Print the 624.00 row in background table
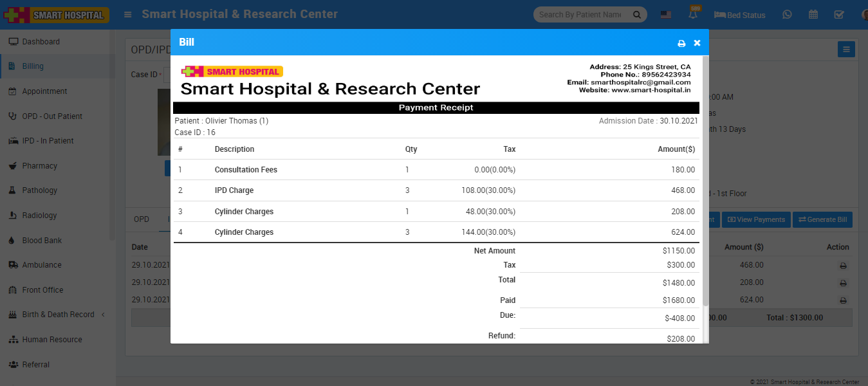The image size is (868, 386). coord(843,300)
